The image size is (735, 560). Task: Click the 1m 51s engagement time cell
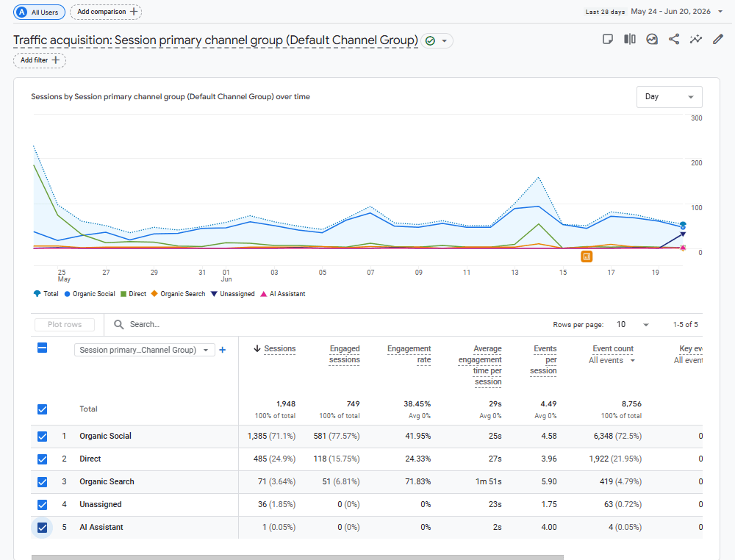(489, 482)
